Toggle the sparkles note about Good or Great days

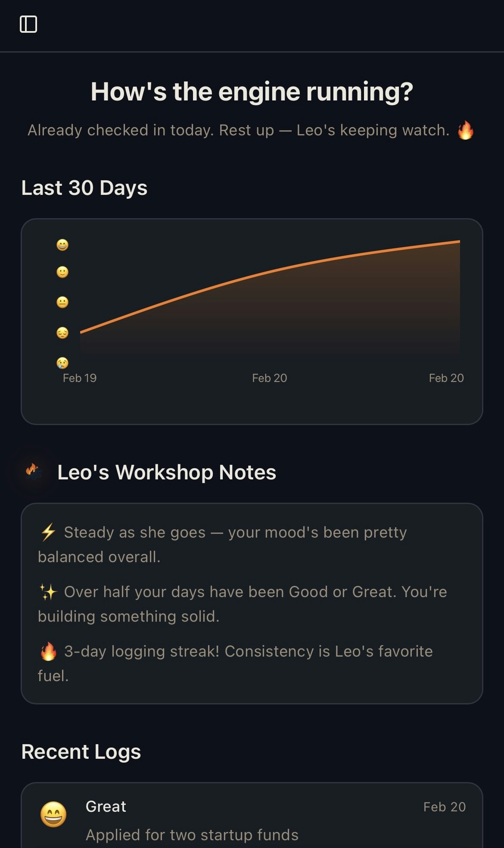243,604
